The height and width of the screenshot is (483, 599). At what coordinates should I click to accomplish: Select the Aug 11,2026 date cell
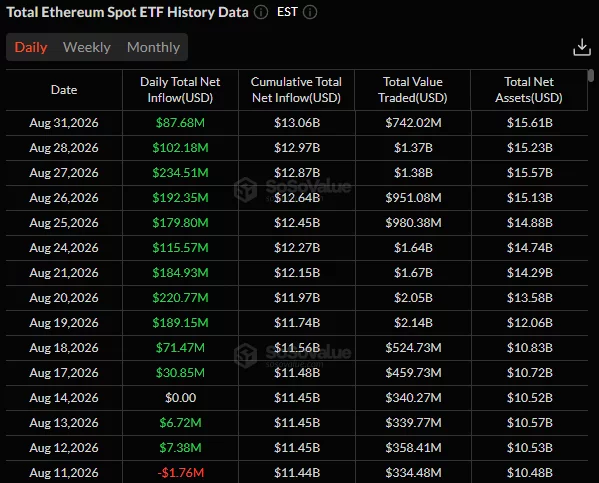[x=64, y=473]
